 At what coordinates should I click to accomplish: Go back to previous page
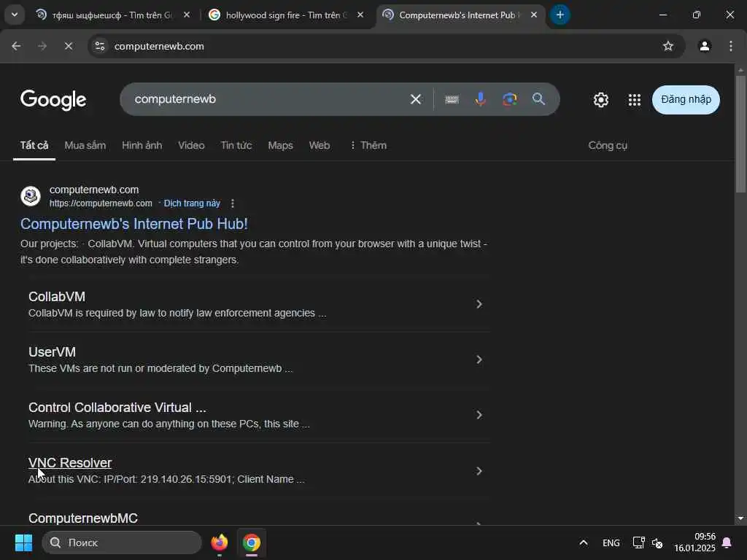point(16,46)
